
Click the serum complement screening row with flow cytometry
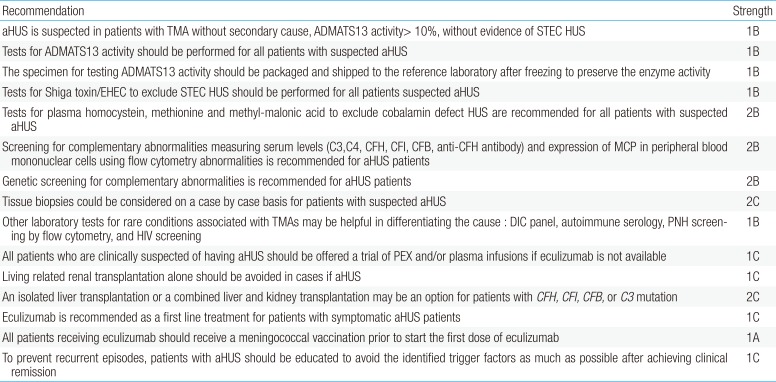[x=388, y=154]
